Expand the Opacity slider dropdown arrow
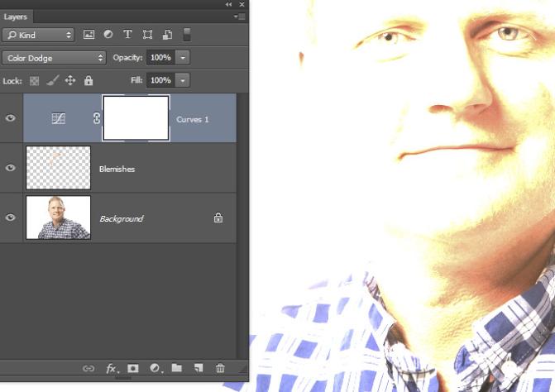The height and width of the screenshot is (392, 555). point(182,58)
